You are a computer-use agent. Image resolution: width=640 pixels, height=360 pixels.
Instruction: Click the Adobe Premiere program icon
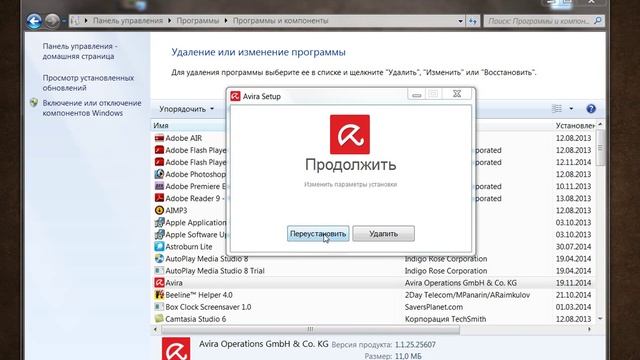click(159, 186)
